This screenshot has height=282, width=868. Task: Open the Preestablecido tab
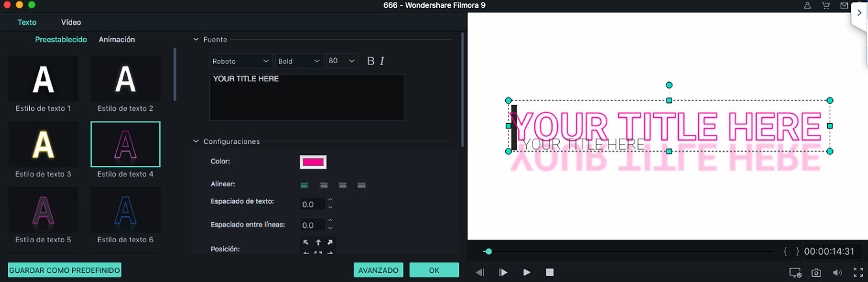tap(60, 40)
